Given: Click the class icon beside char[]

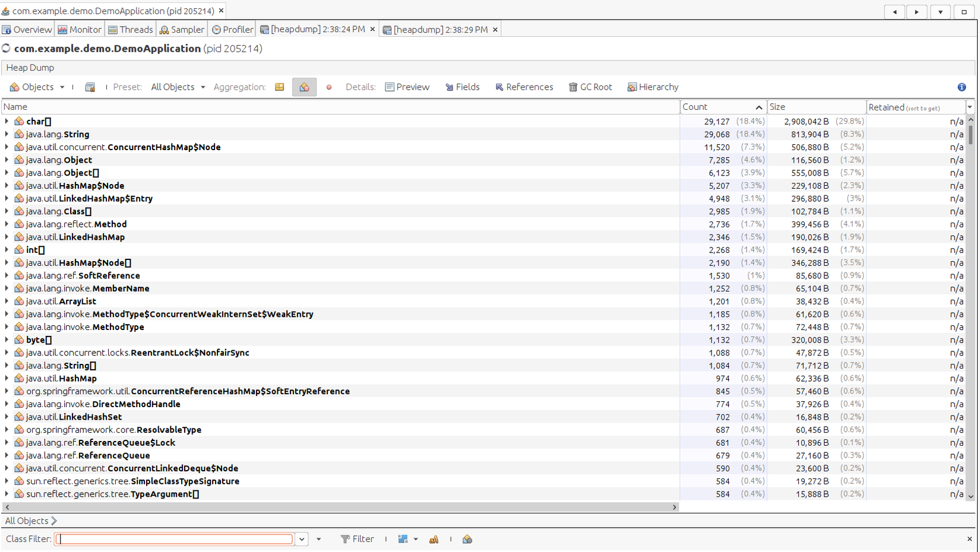Looking at the screenshot, I should 19,122.
